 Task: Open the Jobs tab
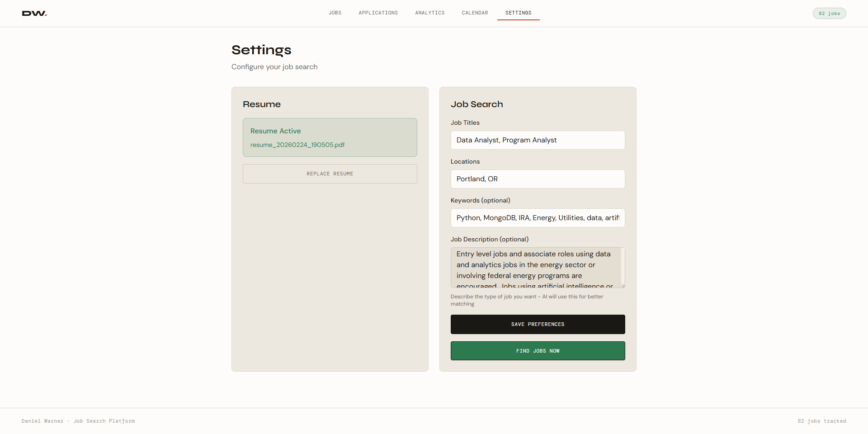[x=335, y=13]
